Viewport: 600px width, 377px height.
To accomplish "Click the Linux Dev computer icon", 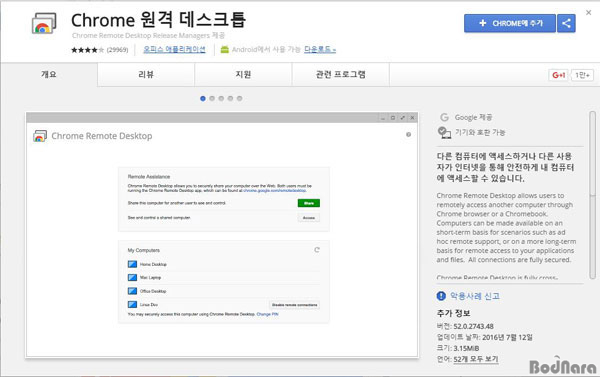I will coord(132,304).
